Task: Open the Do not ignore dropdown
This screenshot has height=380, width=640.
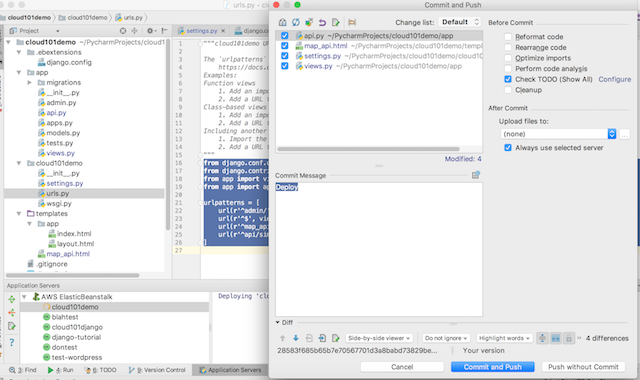Action: click(x=446, y=338)
